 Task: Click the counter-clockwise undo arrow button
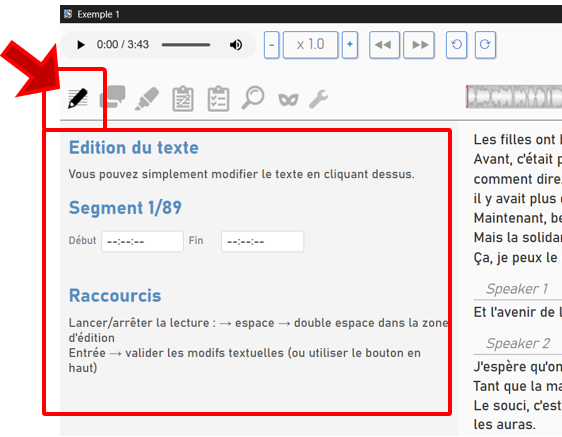456,45
